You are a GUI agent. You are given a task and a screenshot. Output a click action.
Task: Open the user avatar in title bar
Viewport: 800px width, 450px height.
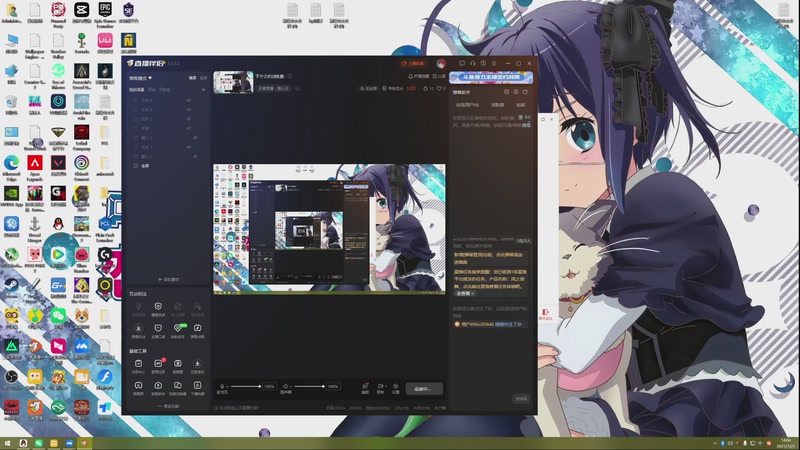441,63
